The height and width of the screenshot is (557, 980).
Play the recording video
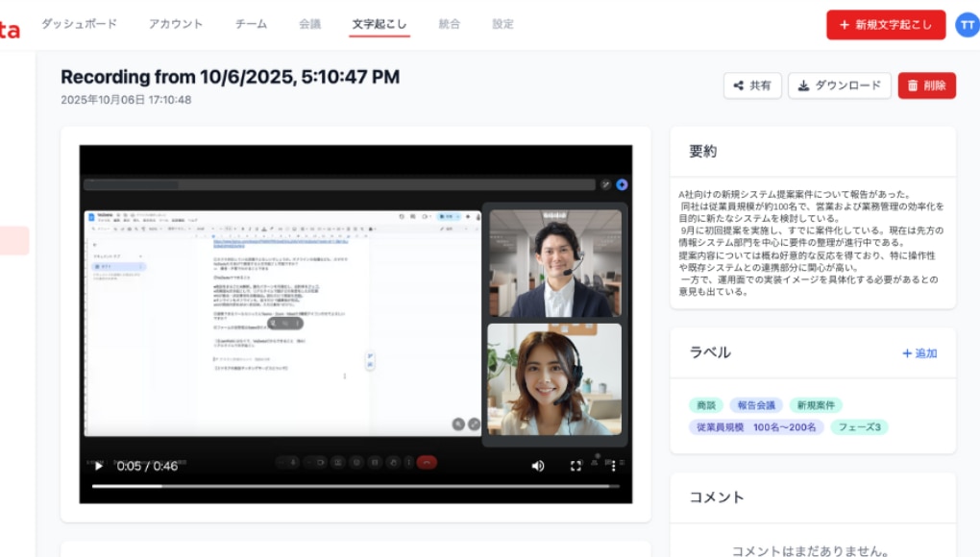(98, 466)
